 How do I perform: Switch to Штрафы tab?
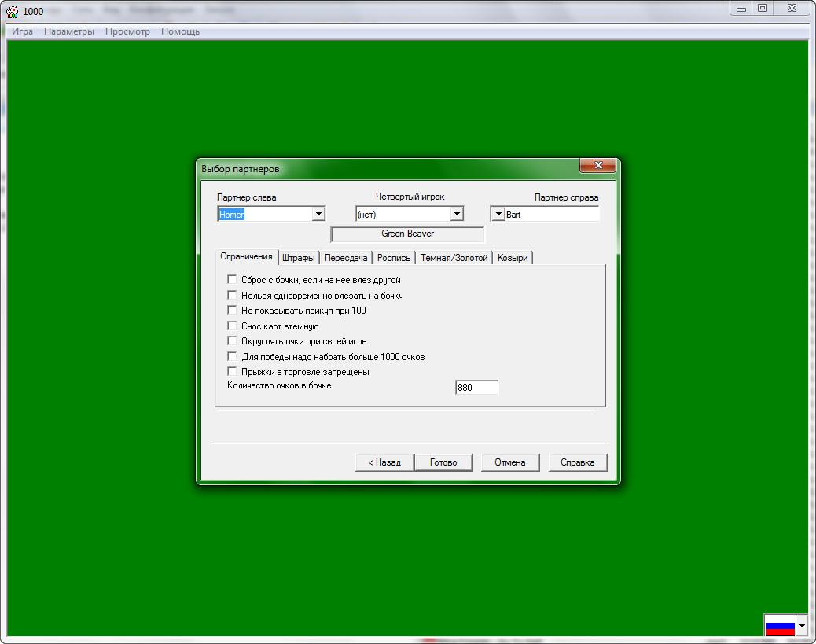coord(298,258)
